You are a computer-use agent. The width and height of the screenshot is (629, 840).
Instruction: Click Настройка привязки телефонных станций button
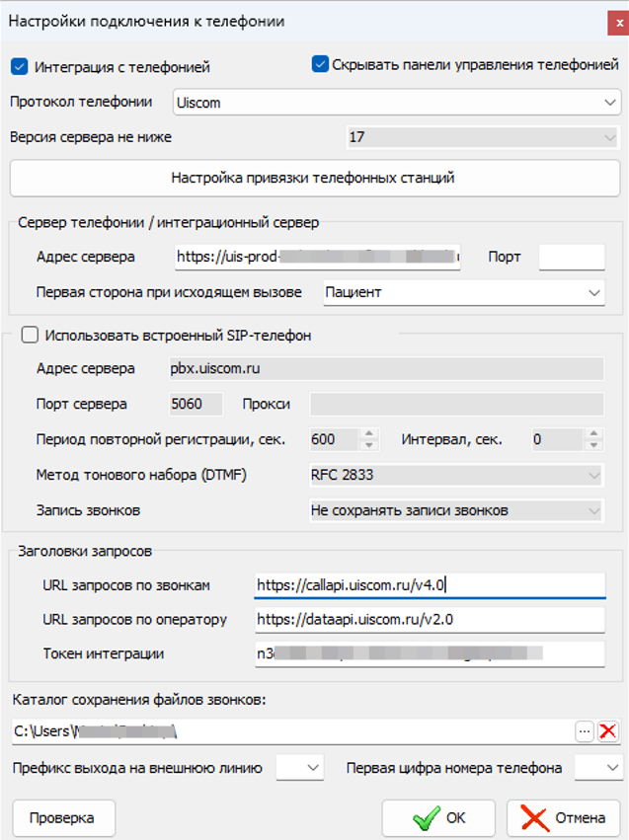(x=315, y=178)
